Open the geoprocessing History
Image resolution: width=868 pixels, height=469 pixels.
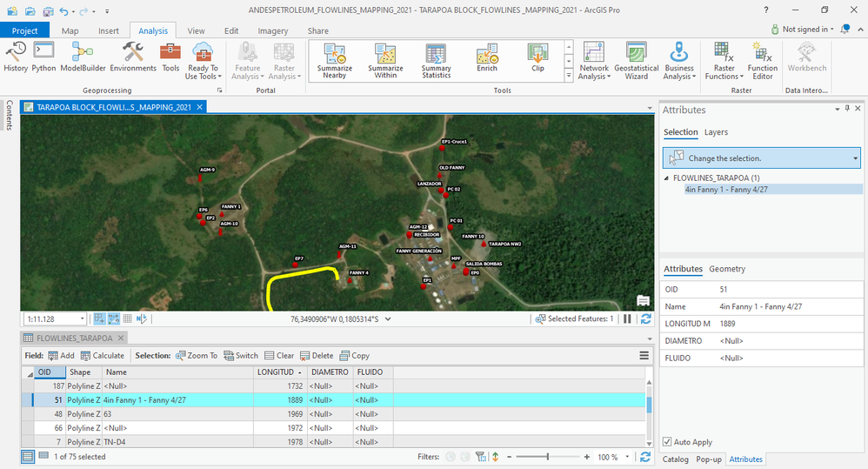tap(16, 57)
